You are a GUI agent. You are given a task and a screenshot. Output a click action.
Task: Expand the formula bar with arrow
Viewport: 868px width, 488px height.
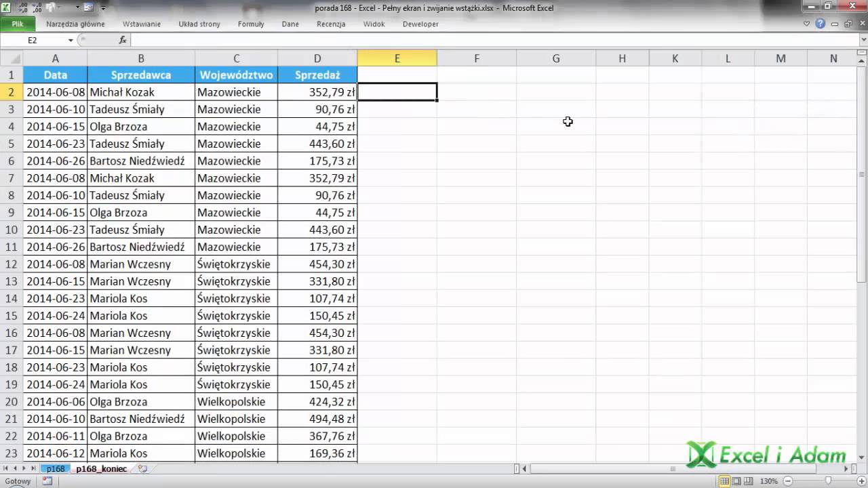pos(863,39)
